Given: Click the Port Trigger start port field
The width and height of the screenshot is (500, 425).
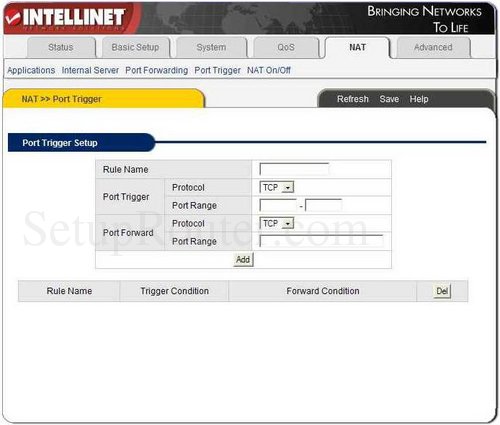Looking at the screenshot, I should [x=278, y=205].
